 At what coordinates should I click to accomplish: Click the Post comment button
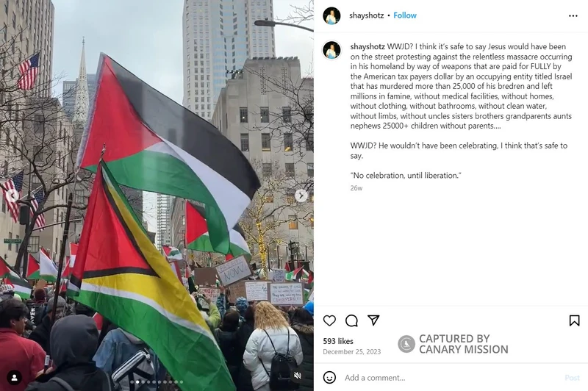click(x=573, y=378)
